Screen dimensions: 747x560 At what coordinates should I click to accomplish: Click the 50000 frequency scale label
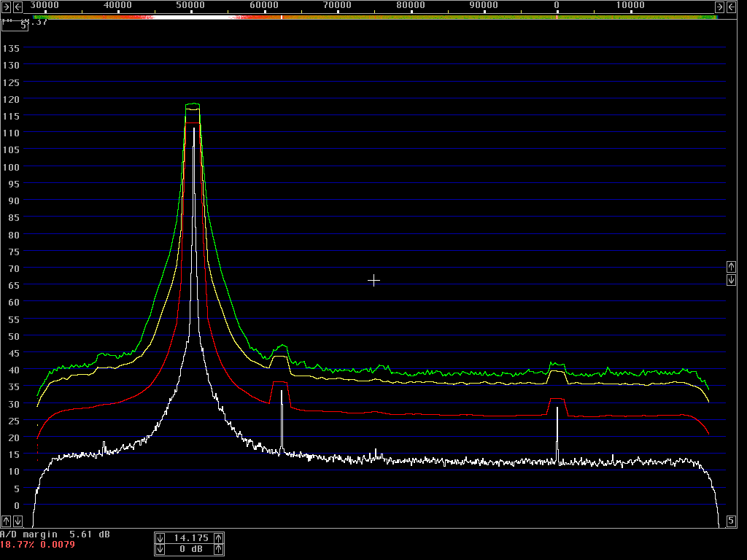pyautogui.click(x=190, y=5)
